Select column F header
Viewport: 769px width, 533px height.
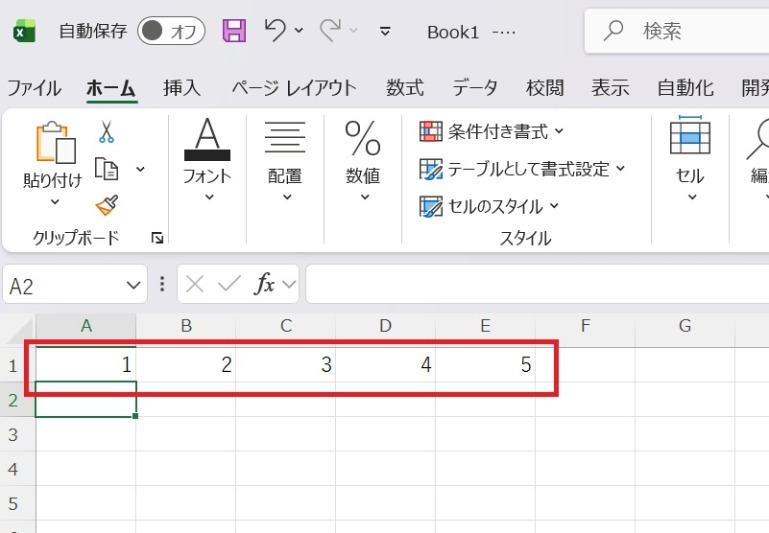[585, 326]
